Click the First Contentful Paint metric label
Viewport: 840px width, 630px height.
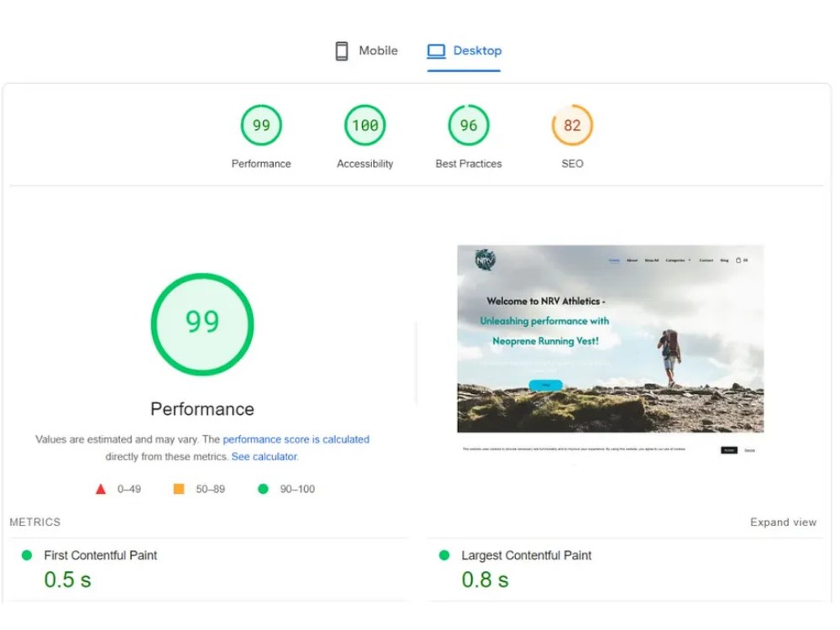point(101,555)
